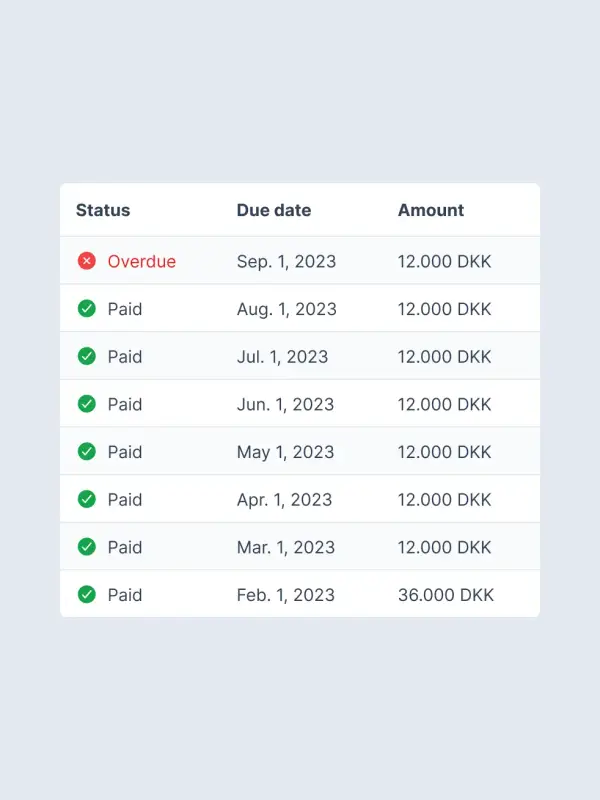
Task: Click the red Overdue status icon
Action: 87,261
